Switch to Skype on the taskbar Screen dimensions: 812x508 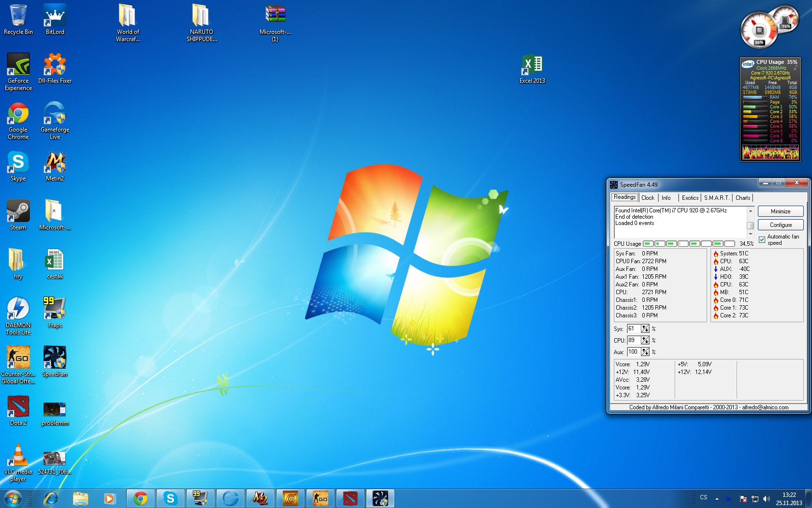tap(171, 498)
